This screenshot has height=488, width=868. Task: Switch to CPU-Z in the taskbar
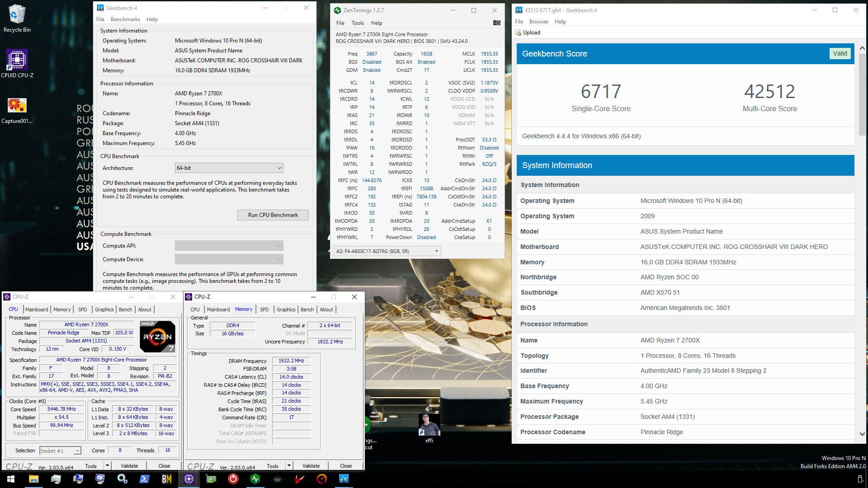189,479
